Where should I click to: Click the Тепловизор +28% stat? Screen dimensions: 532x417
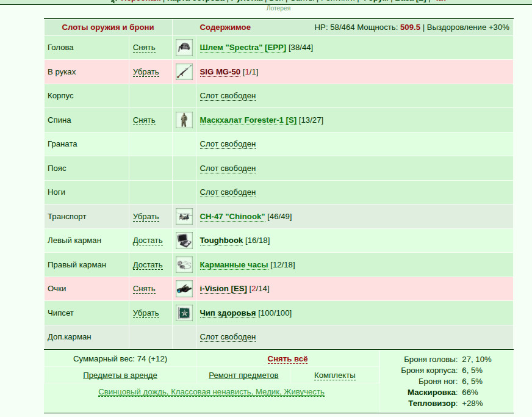tap(445, 404)
